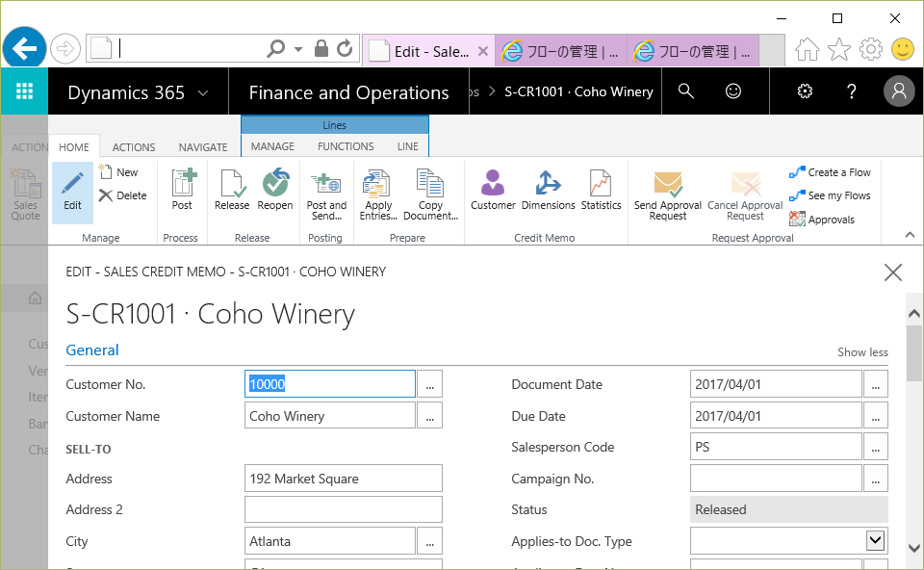
Task: Click the empty Address 2 field
Action: click(344, 509)
